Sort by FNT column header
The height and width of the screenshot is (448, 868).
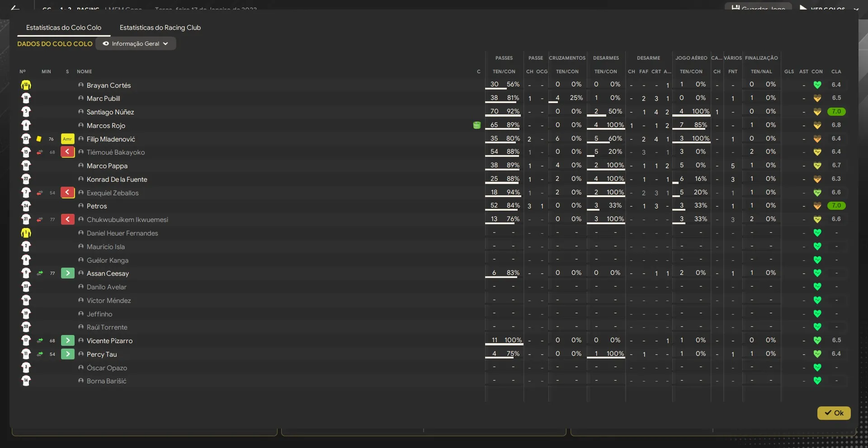click(732, 71)
